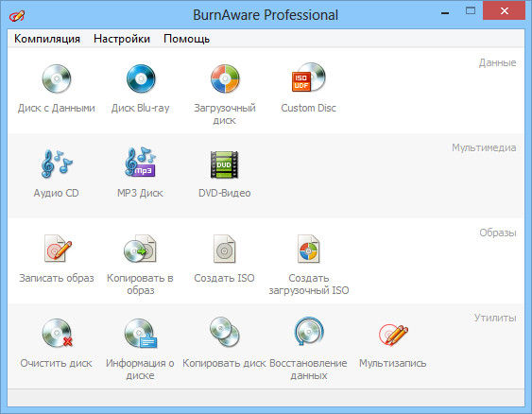Click the Custom Disc text label

click(308, 108)
